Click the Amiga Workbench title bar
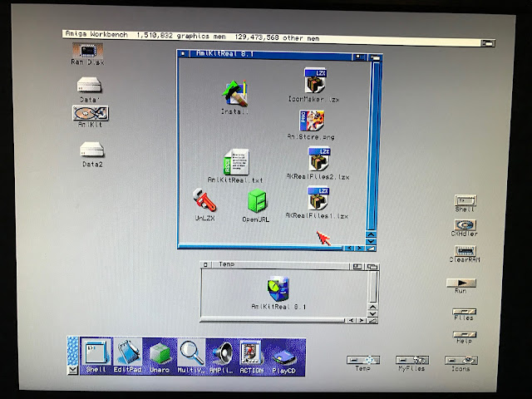This screenshot has width=532, height=399. point(272,37)
